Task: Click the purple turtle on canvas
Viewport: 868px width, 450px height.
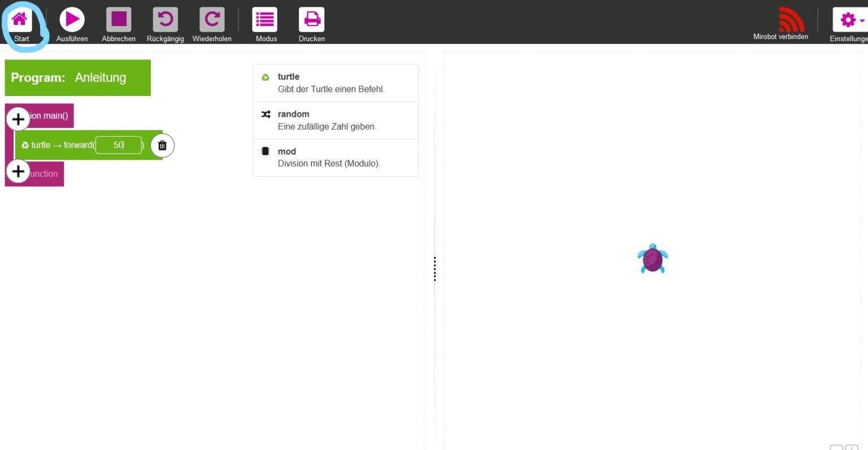Action: pyautogui.click(x=653, y=259)
